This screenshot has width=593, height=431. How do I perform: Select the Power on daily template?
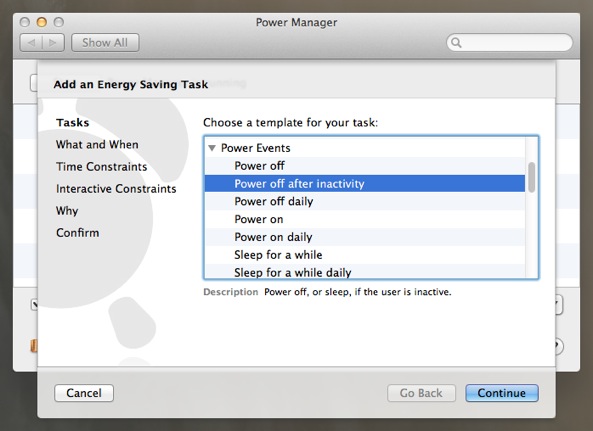(365, 237)
